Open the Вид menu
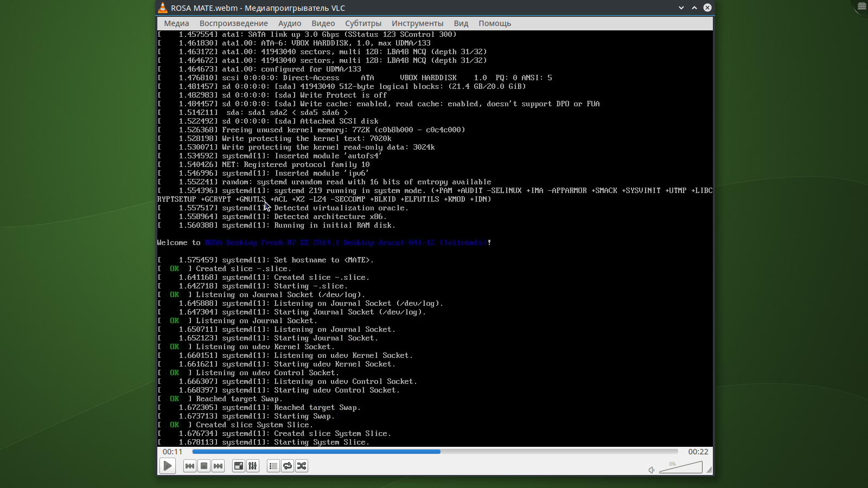The width and height of the screenshot is (868, 488). click(x=461, y=23)
